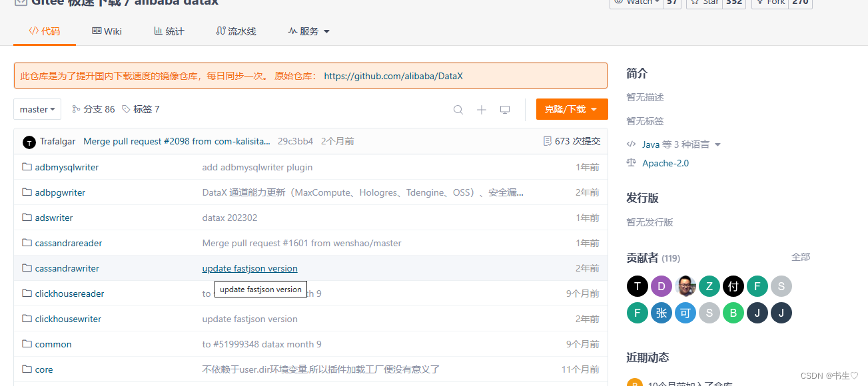Image resolution: width=868 pixels, height=386 pixels.
Task: Click the license scale icon
Action: (632, 163)
